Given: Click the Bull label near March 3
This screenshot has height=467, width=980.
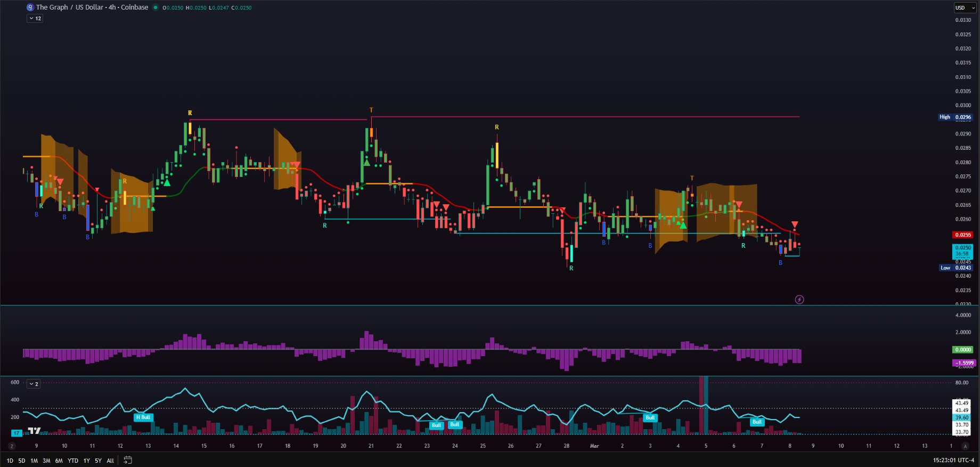Looking at the screenshot, I should coord(650,418).
